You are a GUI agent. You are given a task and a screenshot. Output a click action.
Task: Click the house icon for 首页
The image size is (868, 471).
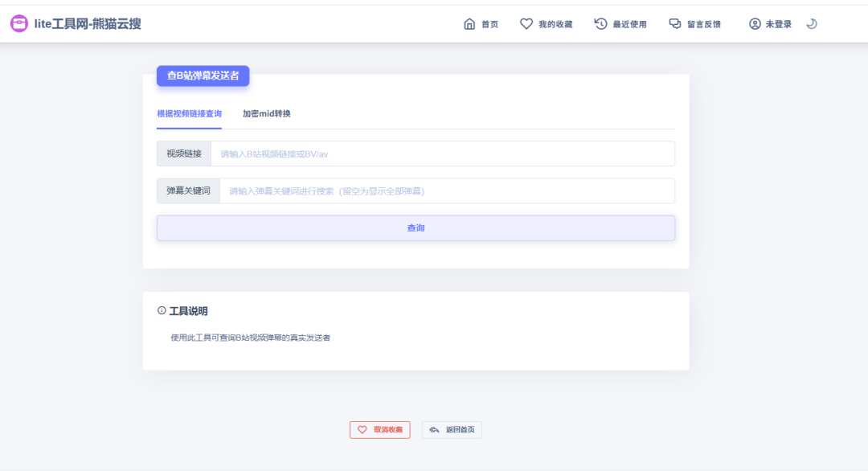click(x=469, y=24)
